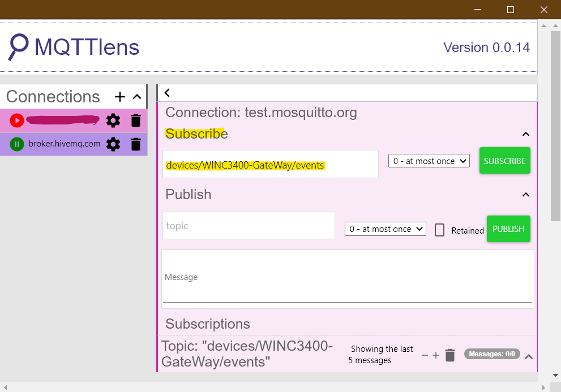The width and height of the screenshot is (561, 392).
Task: Toggle the Retained checkbox
Action: coord(440,230)
